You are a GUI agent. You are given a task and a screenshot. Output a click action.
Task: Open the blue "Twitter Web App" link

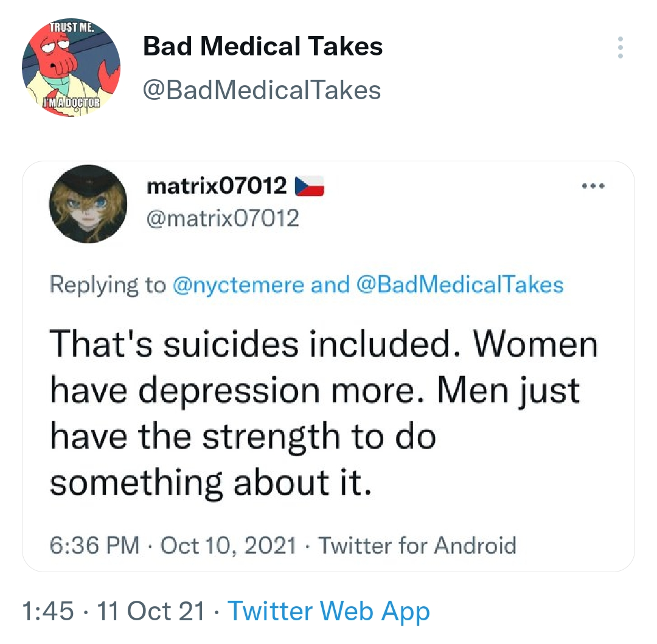click(328, 612)
